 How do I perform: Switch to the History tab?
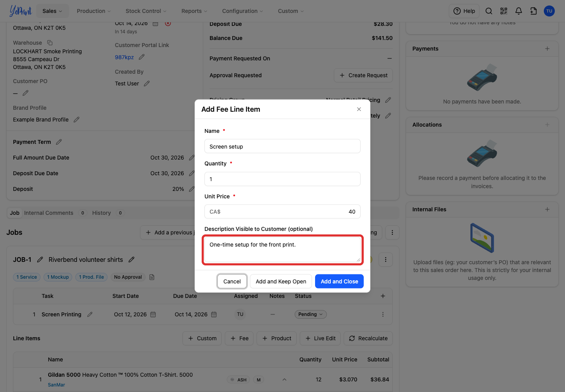pos(102,213)
